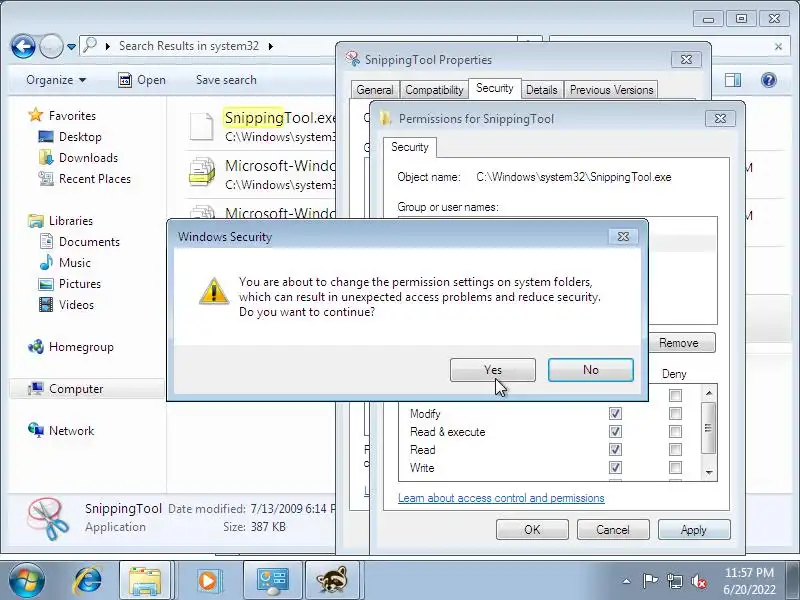The image size is (800, 600).
Task: Open Explorer help icon
Action: tap(768, 80)
